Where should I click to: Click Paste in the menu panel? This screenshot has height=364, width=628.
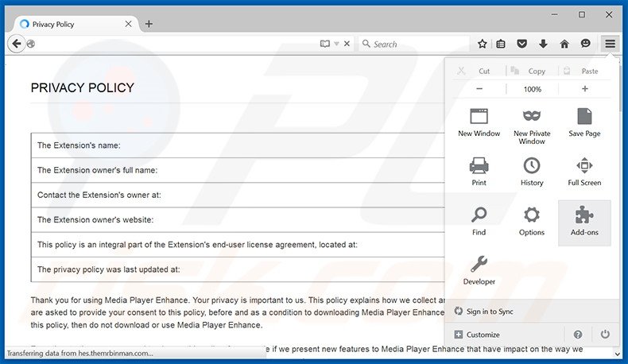click(585, 71)
